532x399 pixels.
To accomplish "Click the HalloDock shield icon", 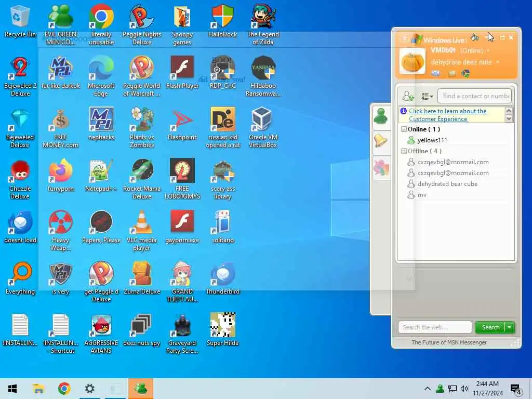I will pyautogui.click(x=222, y=21).
